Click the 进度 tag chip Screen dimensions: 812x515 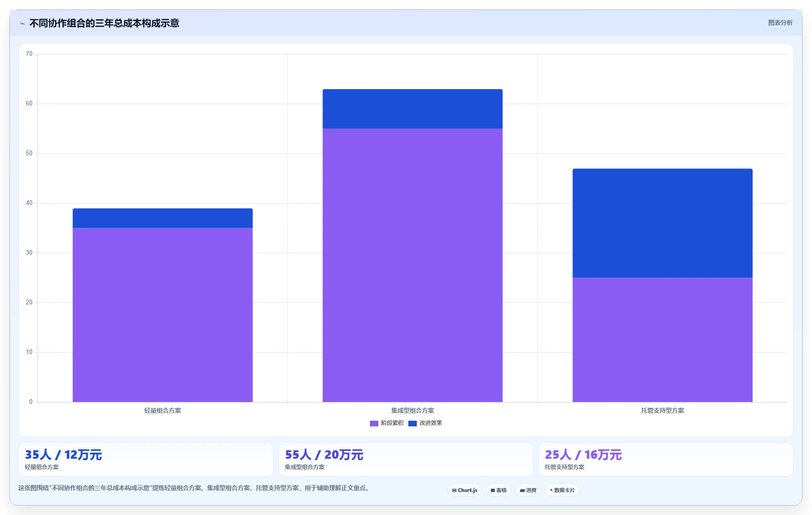pyautogui.click(x=528, y=490)
